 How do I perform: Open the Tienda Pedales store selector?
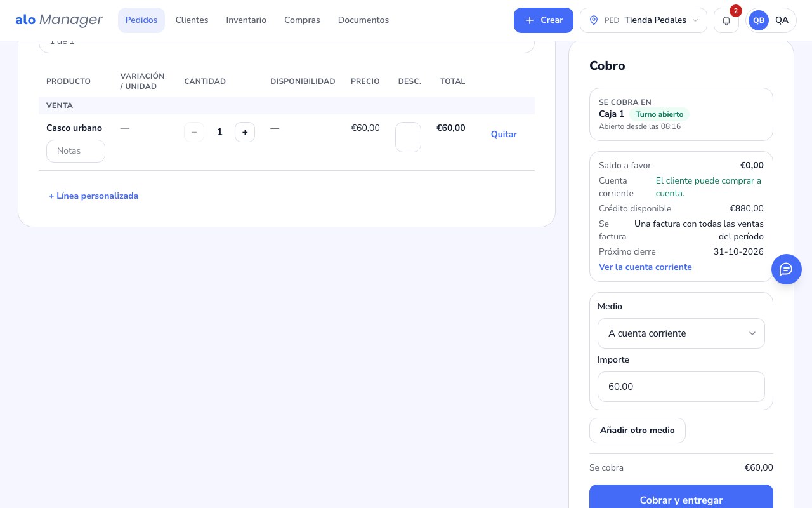(643, 20)
